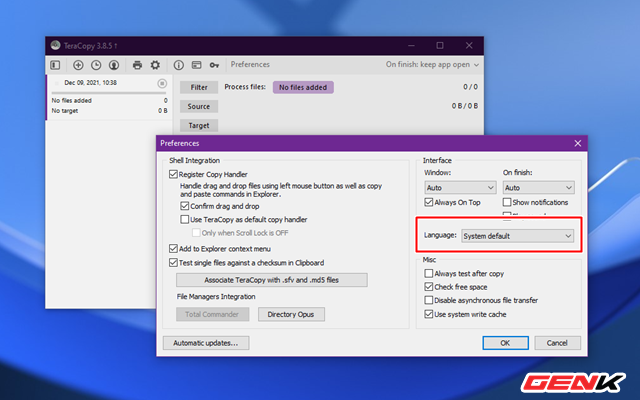Enable Always test after copy
The height and width of the screenshot is (400, 640).
tap(429, 273)
